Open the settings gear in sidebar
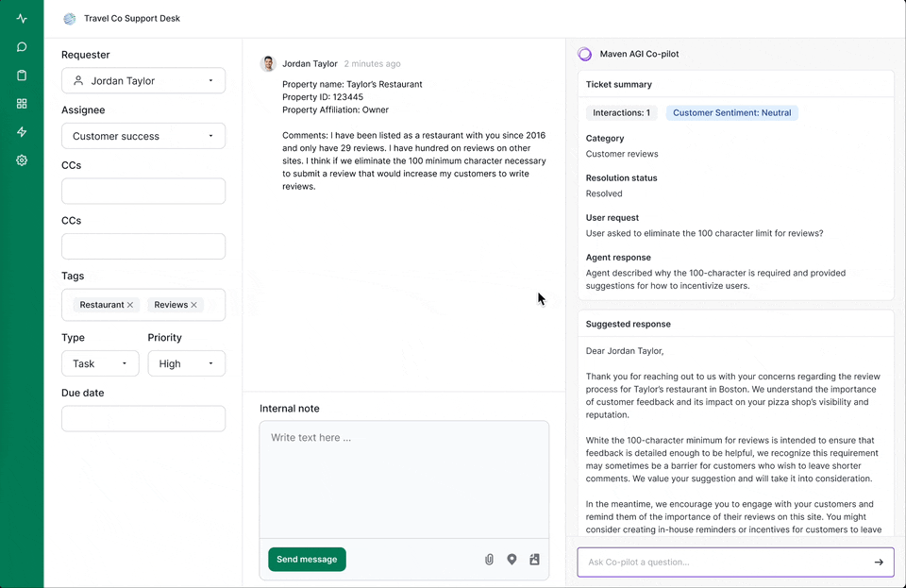Image resolution: width=906 pixels, height=588 pixels. 22,160
